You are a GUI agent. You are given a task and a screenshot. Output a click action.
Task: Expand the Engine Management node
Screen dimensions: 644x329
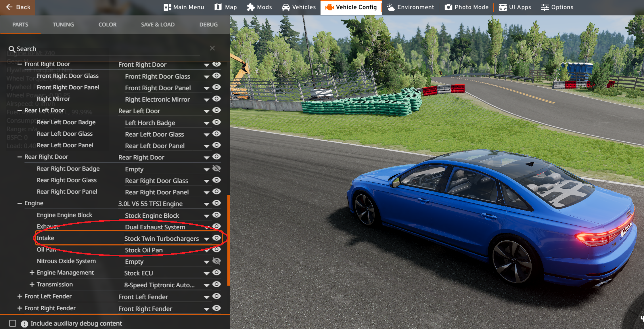32,272
